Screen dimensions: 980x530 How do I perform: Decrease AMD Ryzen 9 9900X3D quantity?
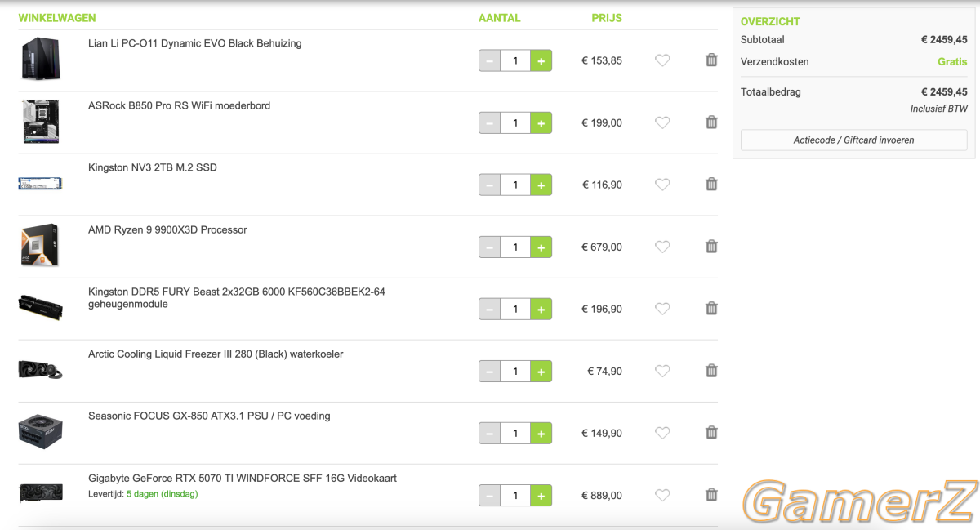pos(489,247)
